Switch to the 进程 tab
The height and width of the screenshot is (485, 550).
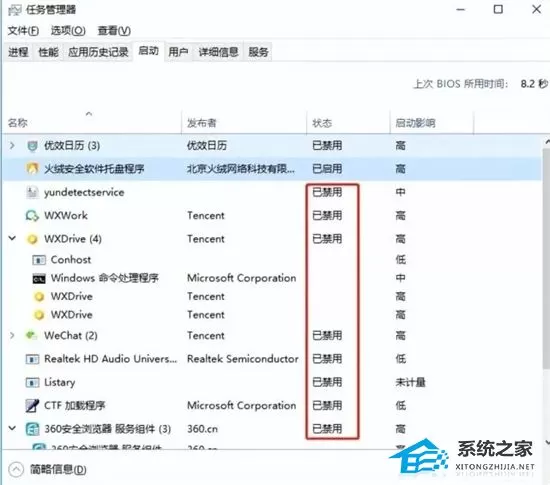(x=18, y=52)
